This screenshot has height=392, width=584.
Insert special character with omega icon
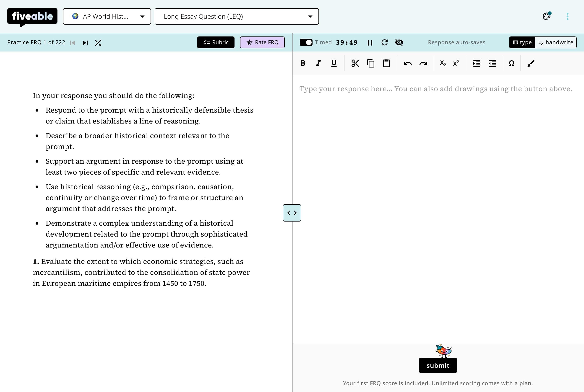(x=512, y=63)
